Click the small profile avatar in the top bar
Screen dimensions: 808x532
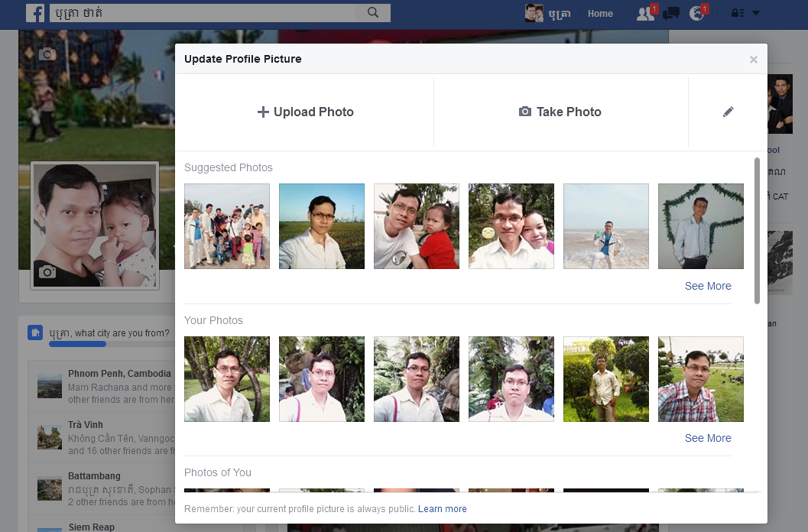pyautogui.click(x=534, y=13)
